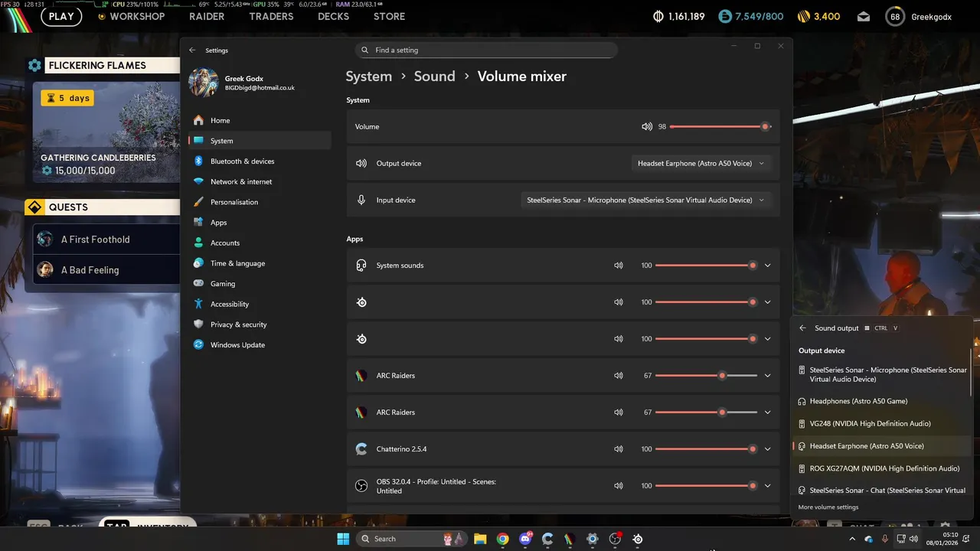Open File Explorer from the taskbar

tap(480, 539)
